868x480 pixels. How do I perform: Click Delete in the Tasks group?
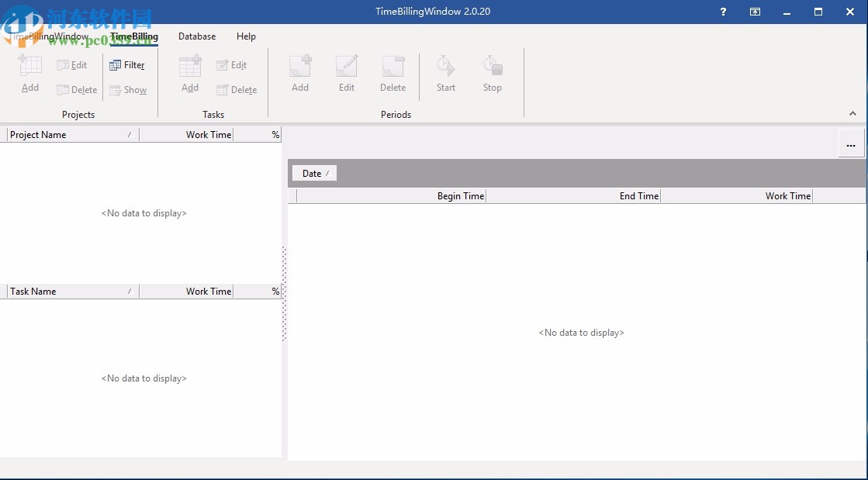[237, 90]
